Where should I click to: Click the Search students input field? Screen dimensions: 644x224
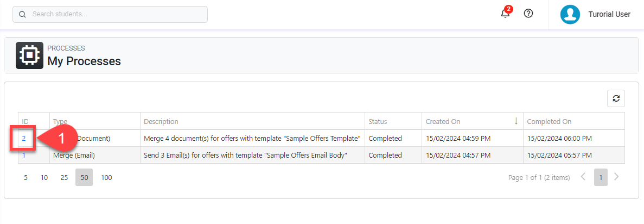(x=117, y=15)
